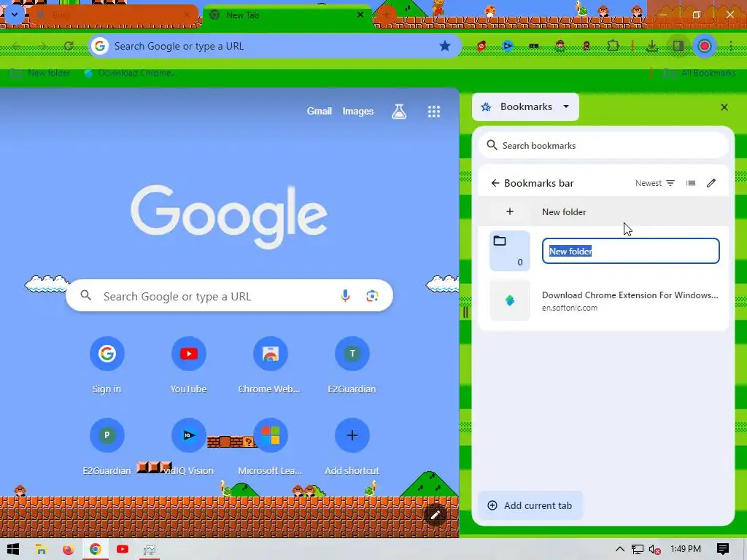Click the plus New folder row
This screenshot has width=747, height=560.
click(x=603, y=211)
